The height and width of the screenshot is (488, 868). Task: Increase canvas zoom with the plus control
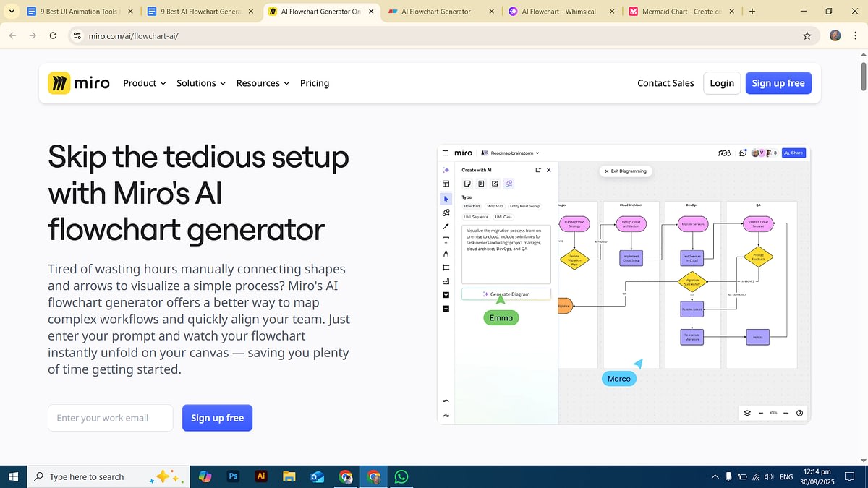tap(785, 413)
